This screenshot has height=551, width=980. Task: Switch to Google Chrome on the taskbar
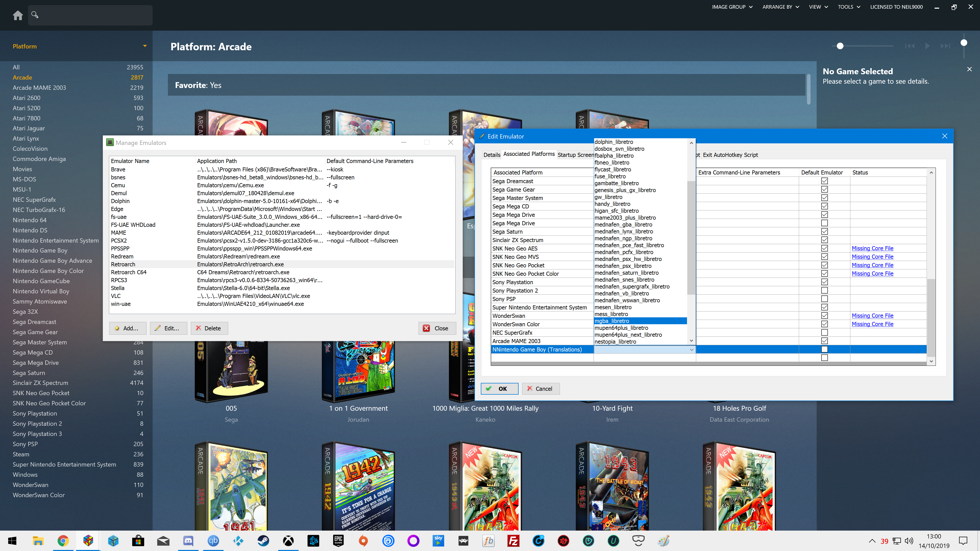(x=63, y=541)
